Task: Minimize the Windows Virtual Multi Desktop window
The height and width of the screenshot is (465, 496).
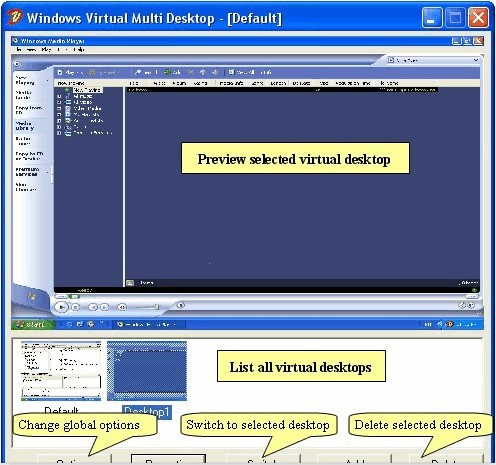Action: coord(432,17)
